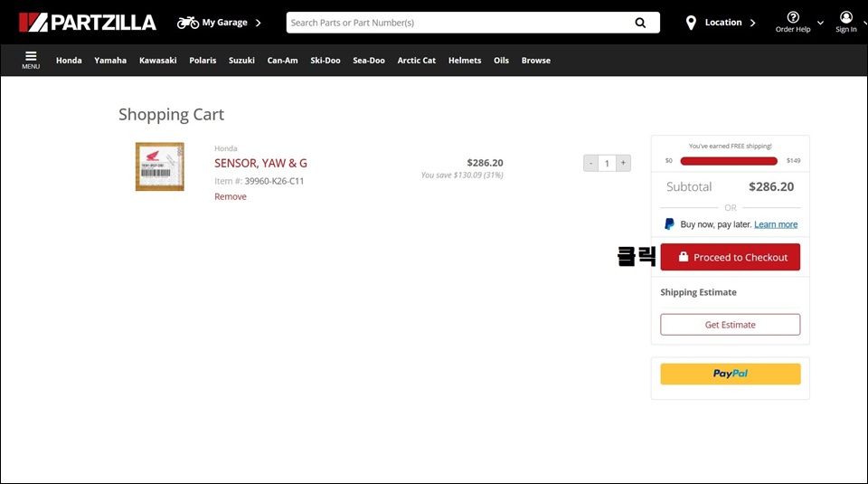Open the Oils menu item
This screenshot has height=484, width=868.
coord(501,61)
